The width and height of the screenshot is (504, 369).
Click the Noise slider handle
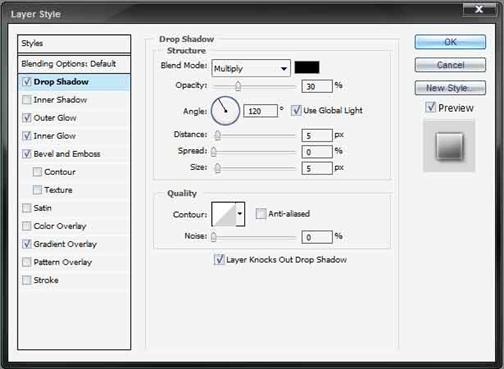[214, 237]
